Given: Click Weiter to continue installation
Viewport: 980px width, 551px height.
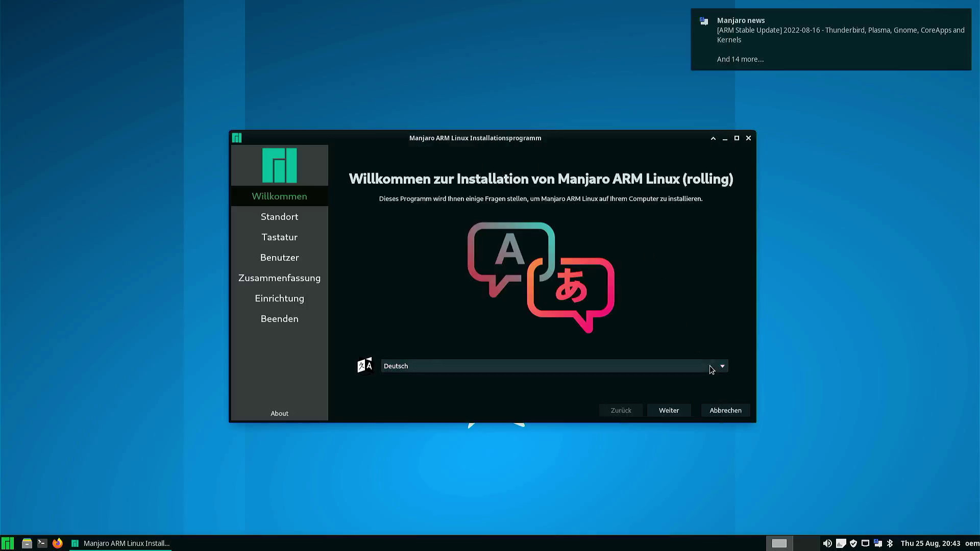Looking at the screenshot, I should pos(669,410).
